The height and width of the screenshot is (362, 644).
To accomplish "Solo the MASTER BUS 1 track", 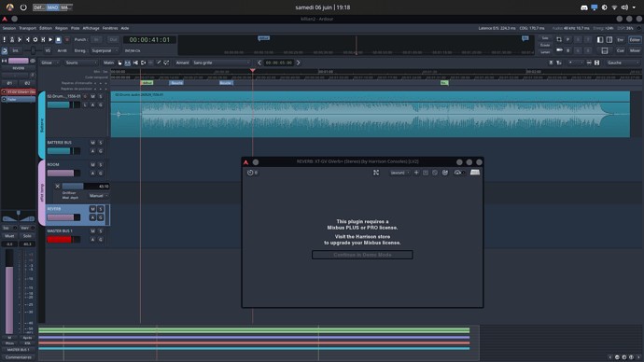I will pyautogui.click(x=100, y=231).
